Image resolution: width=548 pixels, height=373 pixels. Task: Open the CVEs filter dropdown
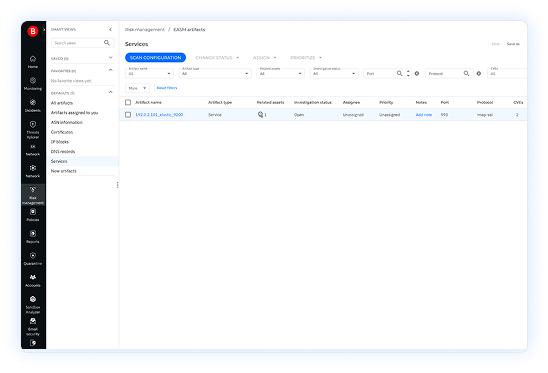point(507,73)
